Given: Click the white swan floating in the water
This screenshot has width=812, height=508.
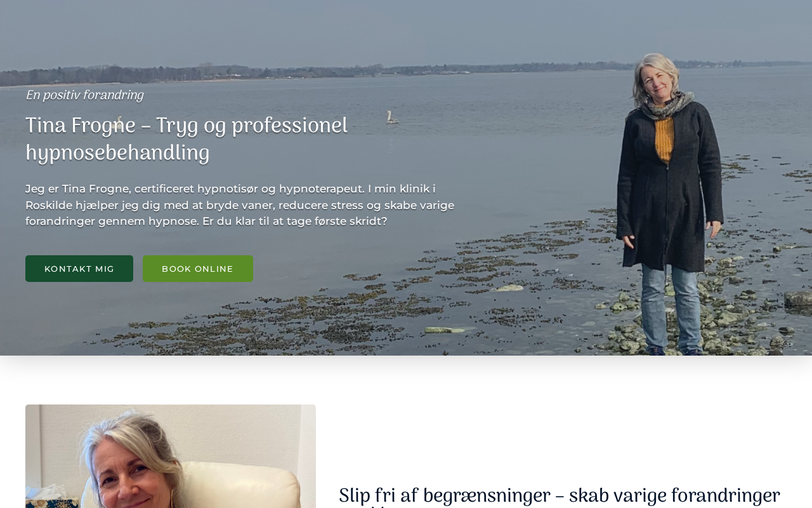Looking at the screenshot, I should coord(391,117).
